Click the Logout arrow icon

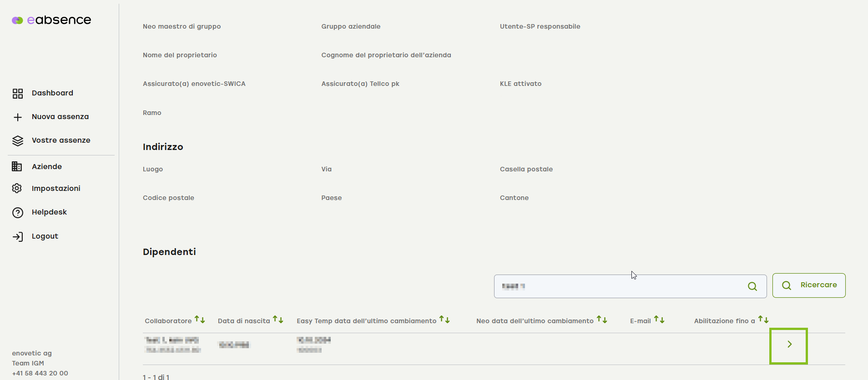pos(18,237)
